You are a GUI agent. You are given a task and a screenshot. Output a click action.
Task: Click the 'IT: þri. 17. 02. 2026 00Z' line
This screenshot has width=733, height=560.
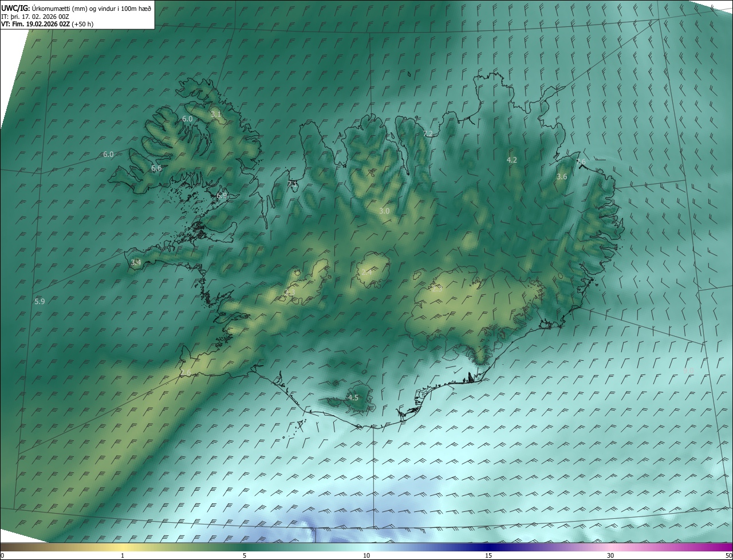click(35, 17)
